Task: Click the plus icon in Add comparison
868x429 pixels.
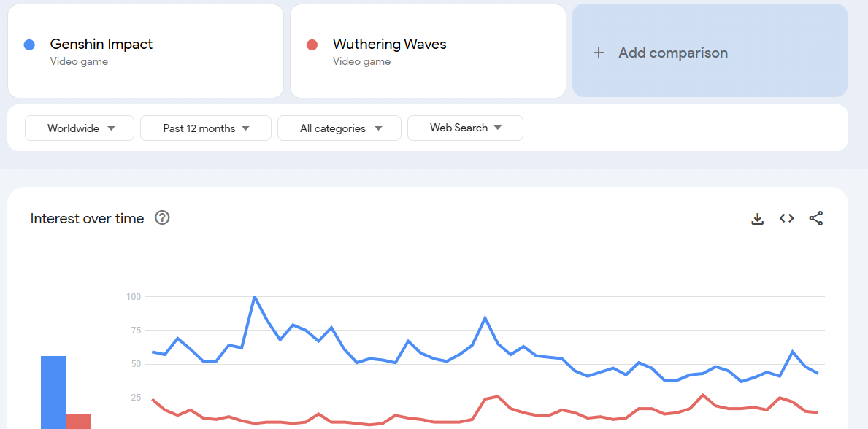Action: point(598,53)
